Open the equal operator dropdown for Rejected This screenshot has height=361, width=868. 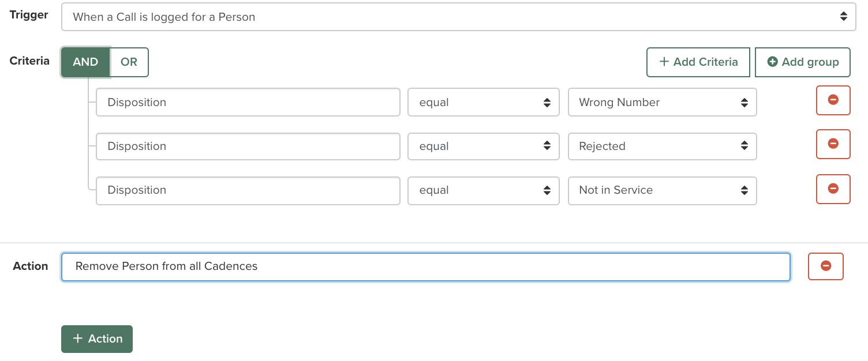tap(483, 146)
